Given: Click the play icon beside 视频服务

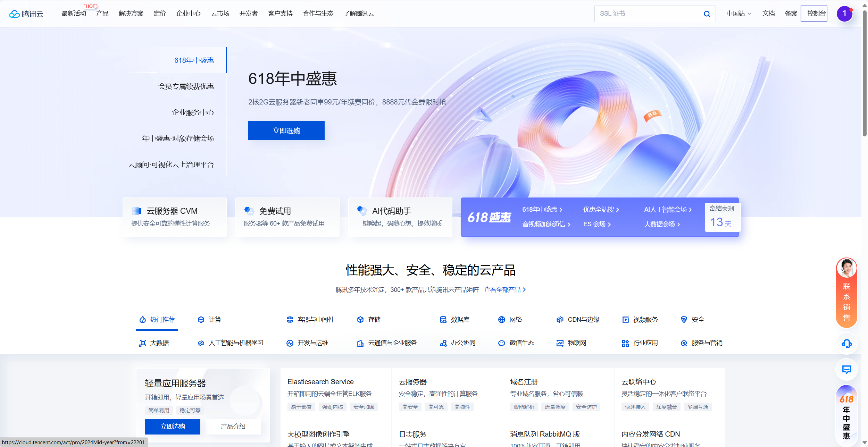Looking at the screenshot, I should click(x=626, y=320).
